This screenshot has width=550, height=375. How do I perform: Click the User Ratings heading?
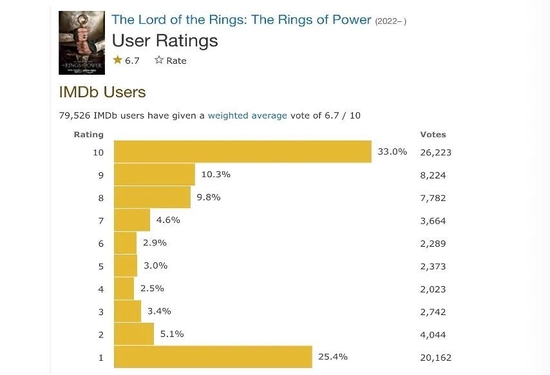tap(165, 40)
